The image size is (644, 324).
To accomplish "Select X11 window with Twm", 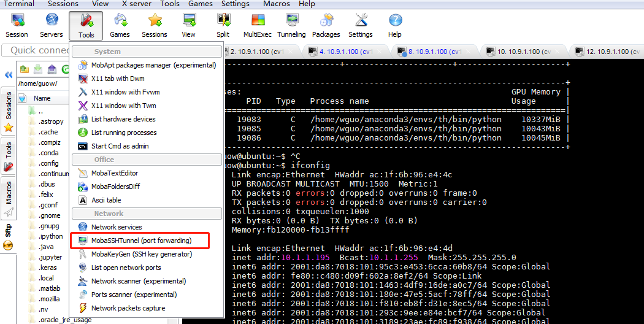I will coord(147,106).
